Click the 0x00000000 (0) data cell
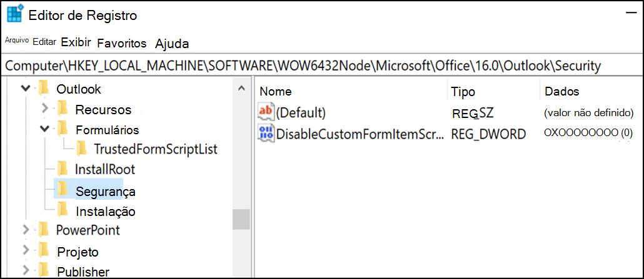Viewport: 644px width, 279px height. 588,133
